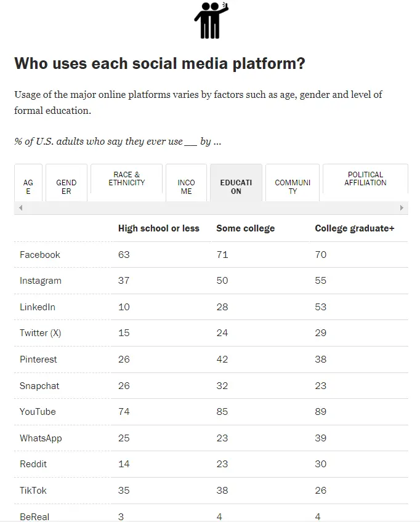The image size is (420, 522).
Task: Open the Gender tab
Action: tap(67, 187)
